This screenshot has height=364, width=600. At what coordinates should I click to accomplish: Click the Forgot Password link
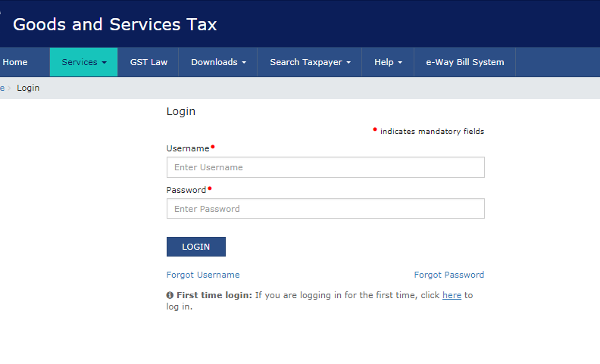448,275
